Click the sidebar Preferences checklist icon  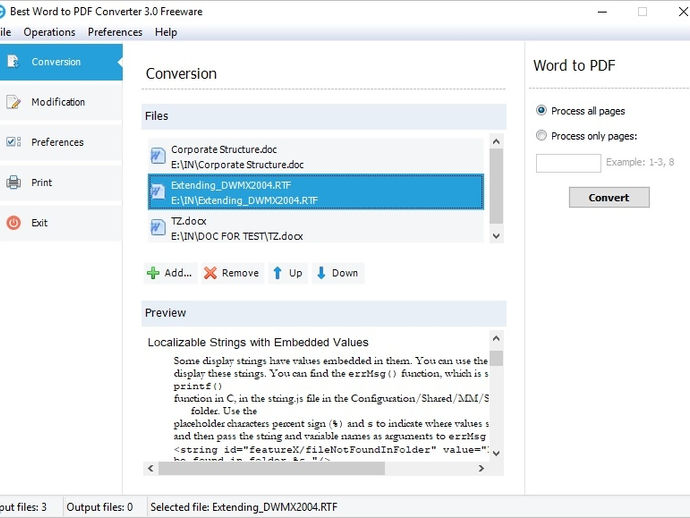(x=13, y=142)
